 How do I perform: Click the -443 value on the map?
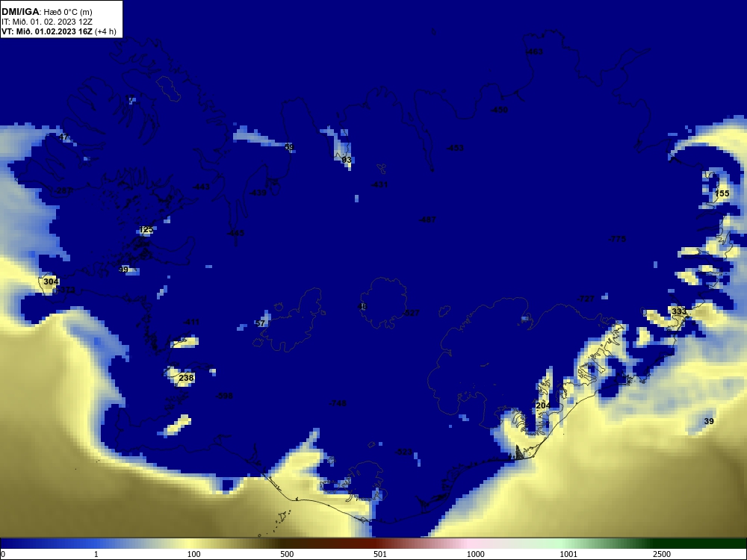pos(201,187)
